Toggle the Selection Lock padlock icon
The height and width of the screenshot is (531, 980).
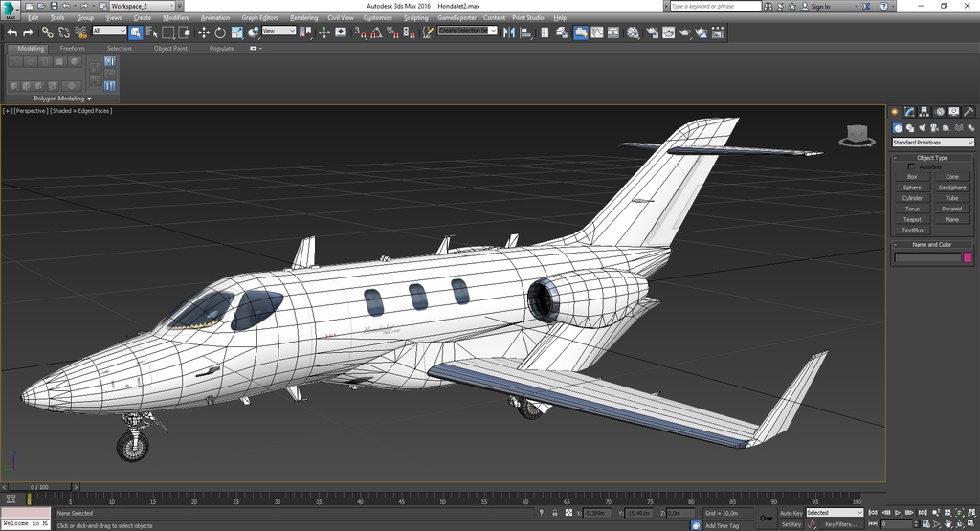click(x=555, y=512)
